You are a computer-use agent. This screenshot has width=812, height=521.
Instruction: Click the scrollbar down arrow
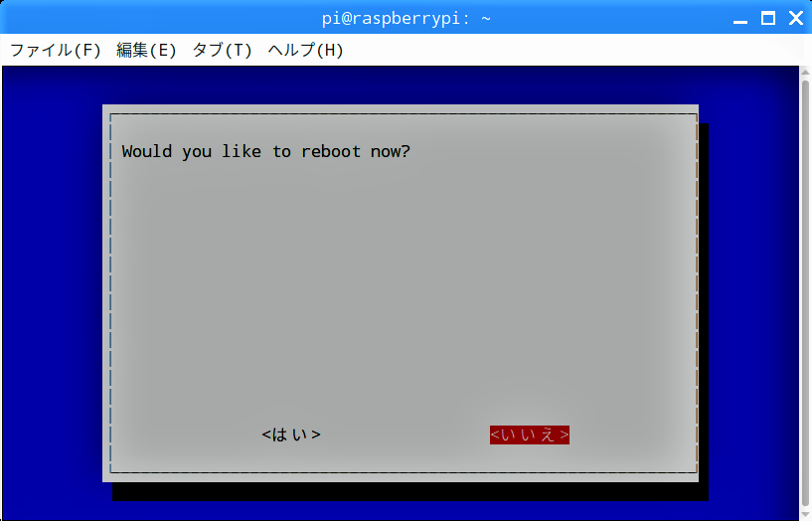click(805, 515)
